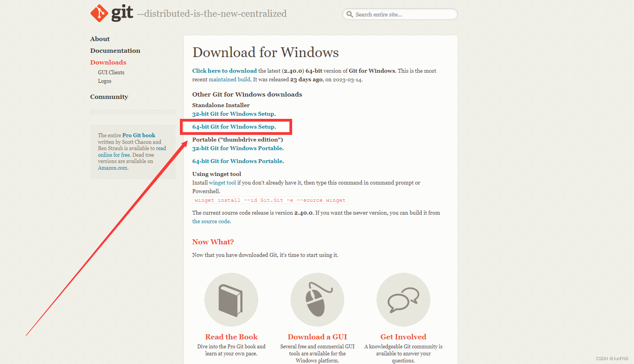Click 'Click here to download' latest Git
The width and height of the screenshot is (634, 364).
225,71
